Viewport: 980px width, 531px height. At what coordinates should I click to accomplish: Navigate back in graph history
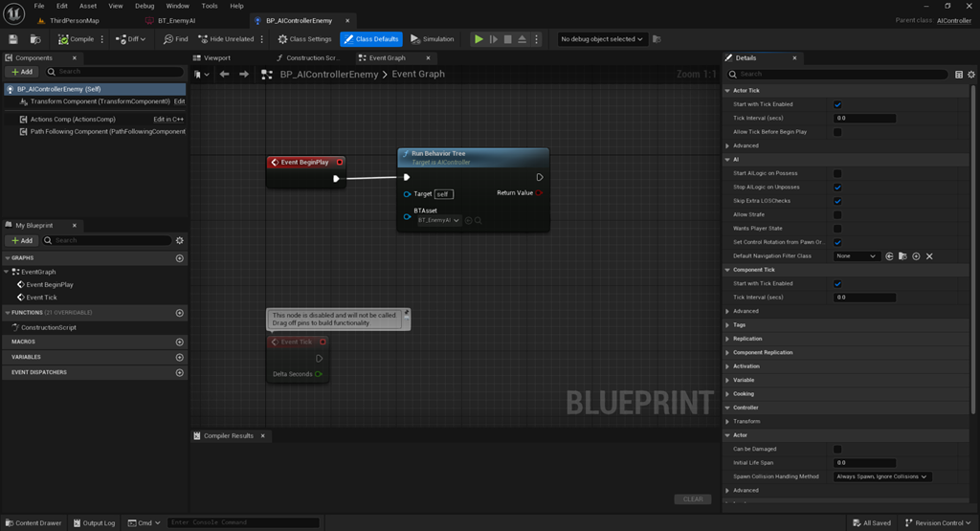coord(224,75)
